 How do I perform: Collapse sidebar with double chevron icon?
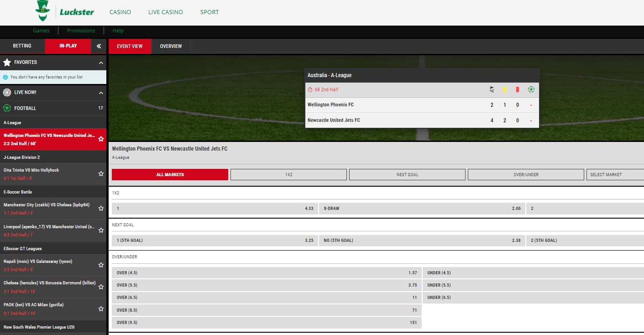point(99,46)
